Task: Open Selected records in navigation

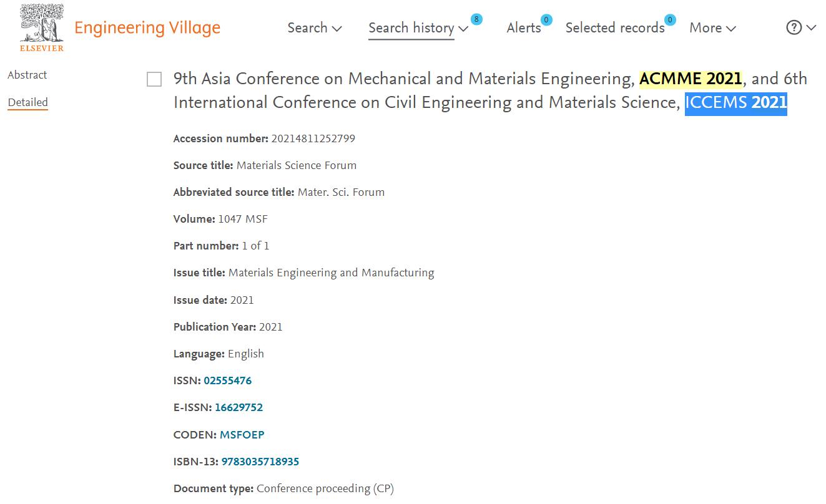Action: point(615,28)
